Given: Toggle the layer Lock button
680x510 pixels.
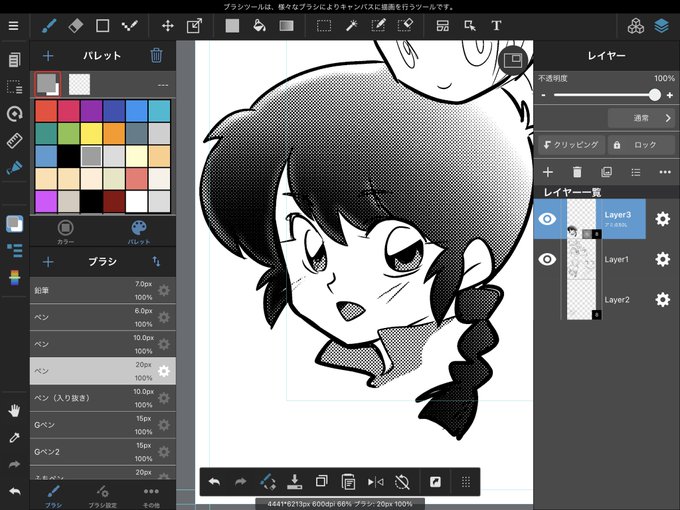Looking at the screenshot, I should 641,145.
